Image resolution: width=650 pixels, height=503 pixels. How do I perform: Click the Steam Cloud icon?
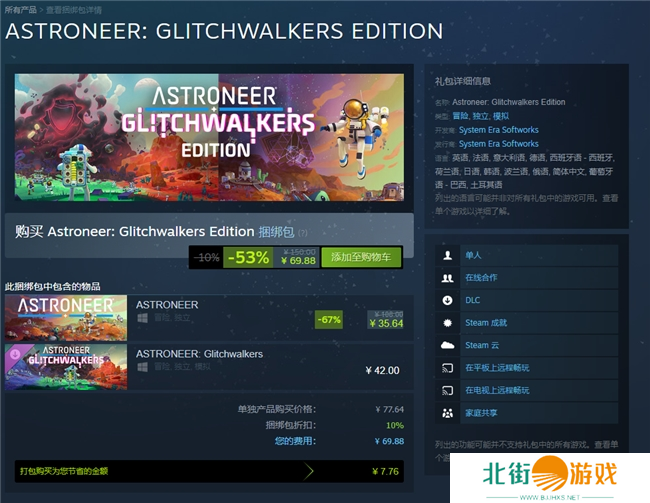click(447, 345)
